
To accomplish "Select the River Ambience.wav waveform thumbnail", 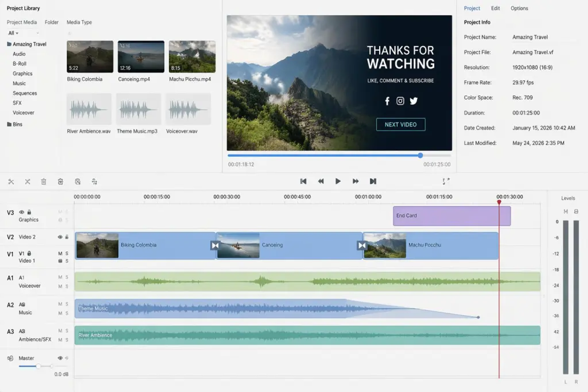I will [89, 109].
